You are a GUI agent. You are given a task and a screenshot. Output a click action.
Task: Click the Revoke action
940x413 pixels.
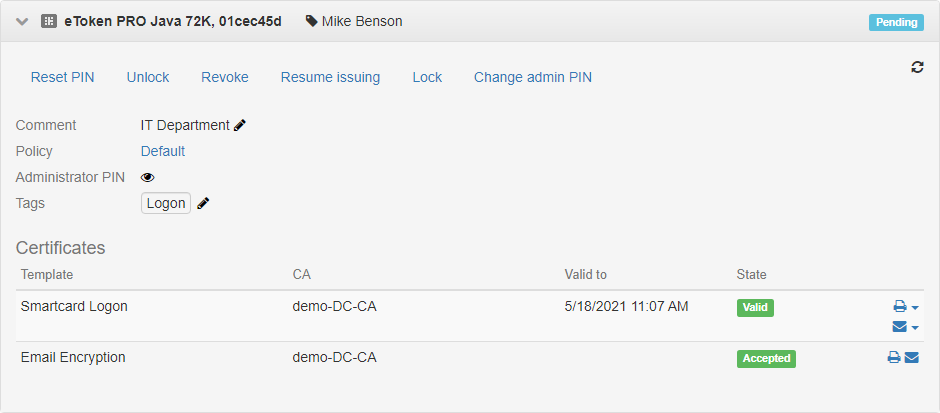coord(224,77)
